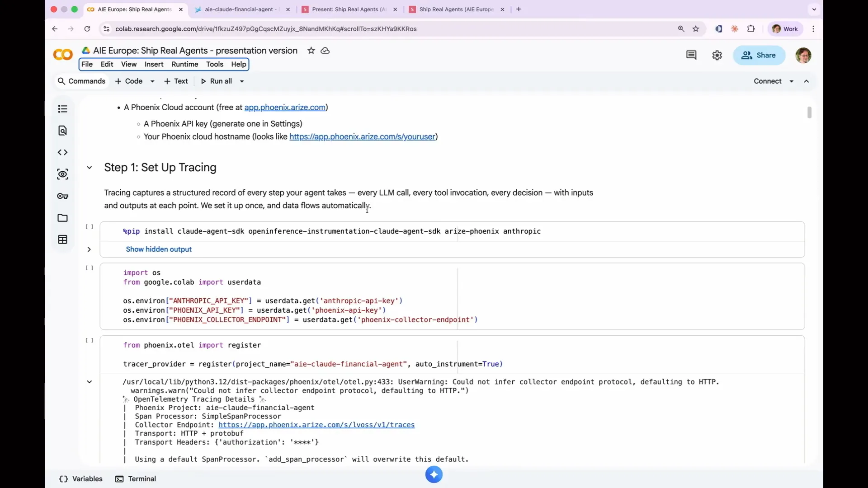
Task: Collapse the header with caret icon
Action: point(807,81)
